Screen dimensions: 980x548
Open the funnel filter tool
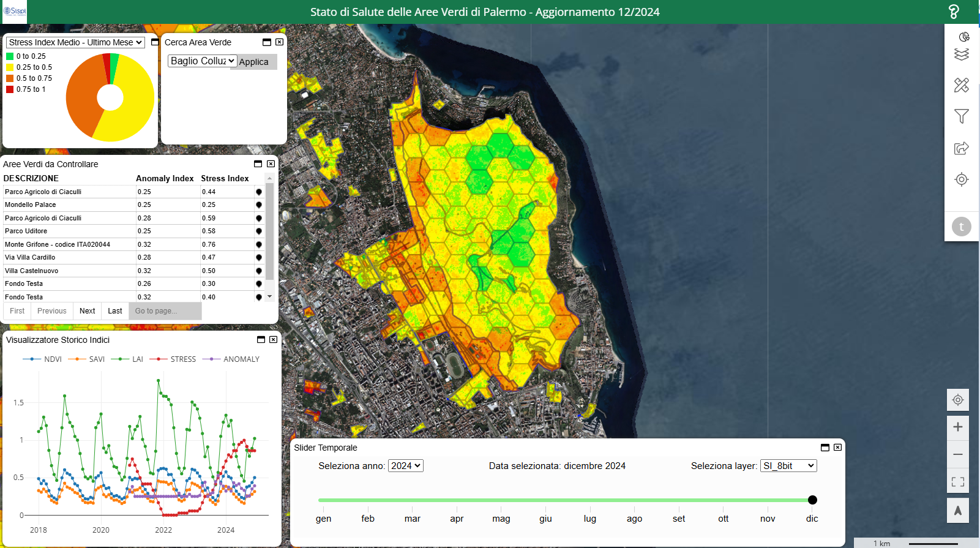[961, 116]
